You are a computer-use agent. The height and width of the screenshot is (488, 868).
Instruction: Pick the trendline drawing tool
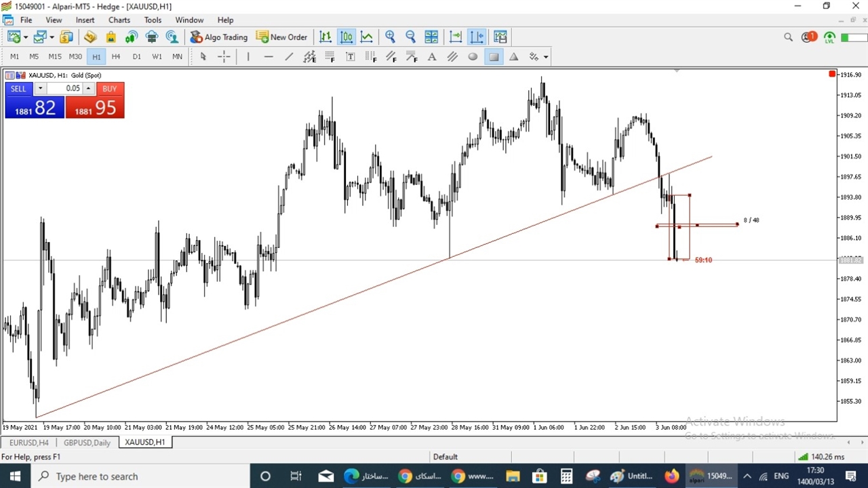point(289,57)
